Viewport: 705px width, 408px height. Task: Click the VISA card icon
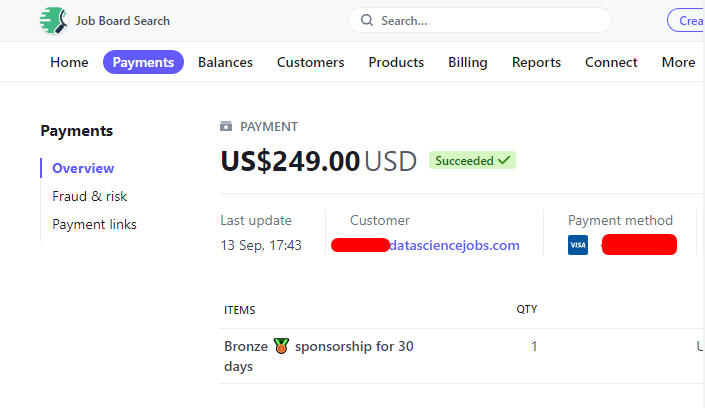pyautogui.click(x=578, y=245)
